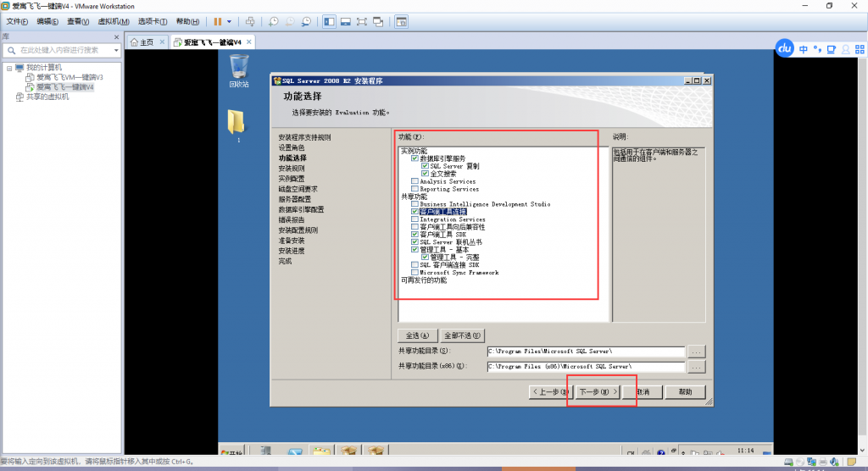Screen dimensions: 868x471
Task: Uncheck 管理工具 - 完整 feature
Action: [x=425, y=258]
